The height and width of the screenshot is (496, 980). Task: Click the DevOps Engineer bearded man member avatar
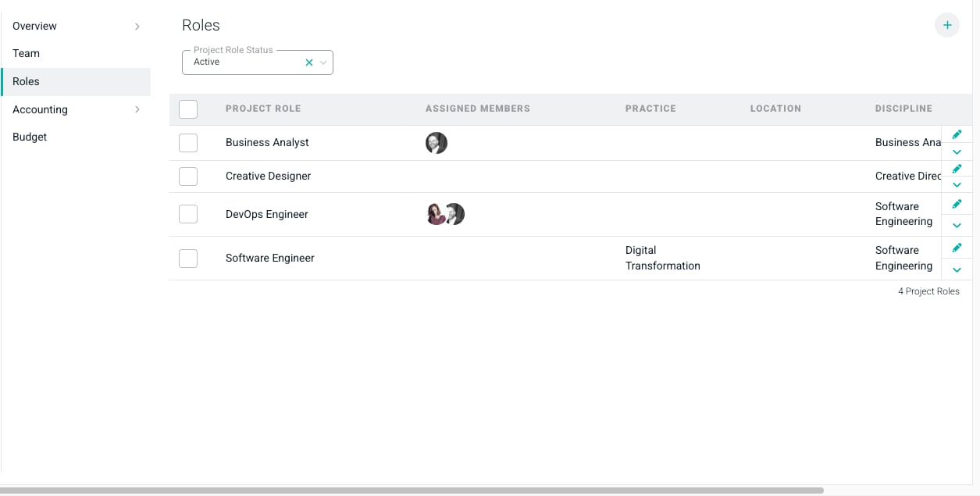455,214
